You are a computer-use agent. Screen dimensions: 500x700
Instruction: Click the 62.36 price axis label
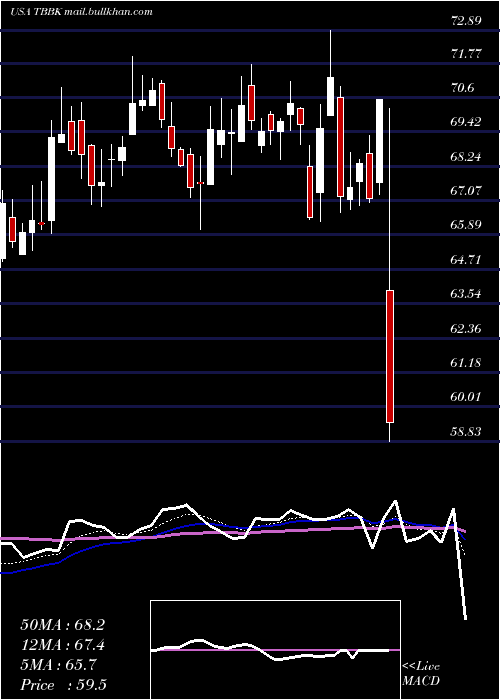pyautogui.click(x=466, y=329)
